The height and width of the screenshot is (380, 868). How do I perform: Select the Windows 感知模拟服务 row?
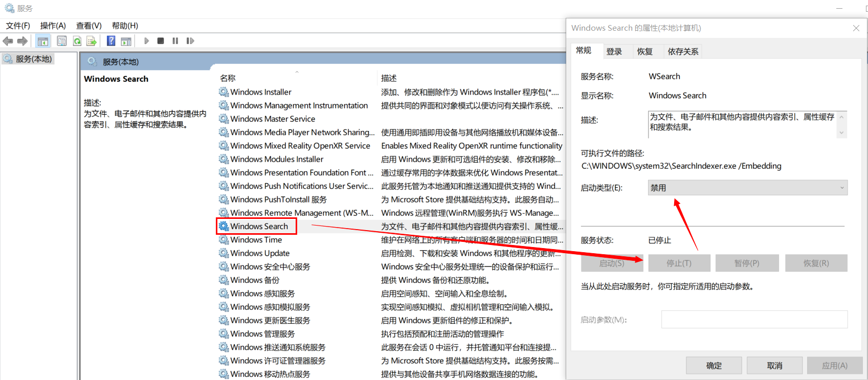391,307
